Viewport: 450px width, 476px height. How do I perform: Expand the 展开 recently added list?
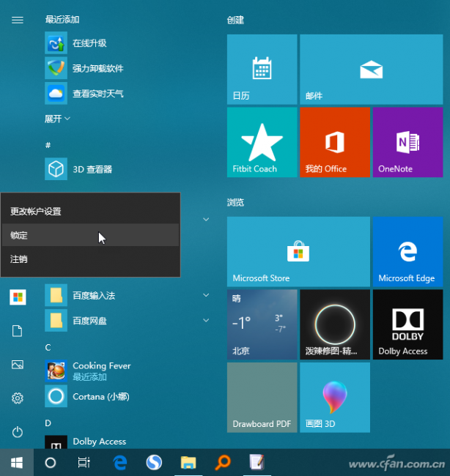click(x=57, y=119)
